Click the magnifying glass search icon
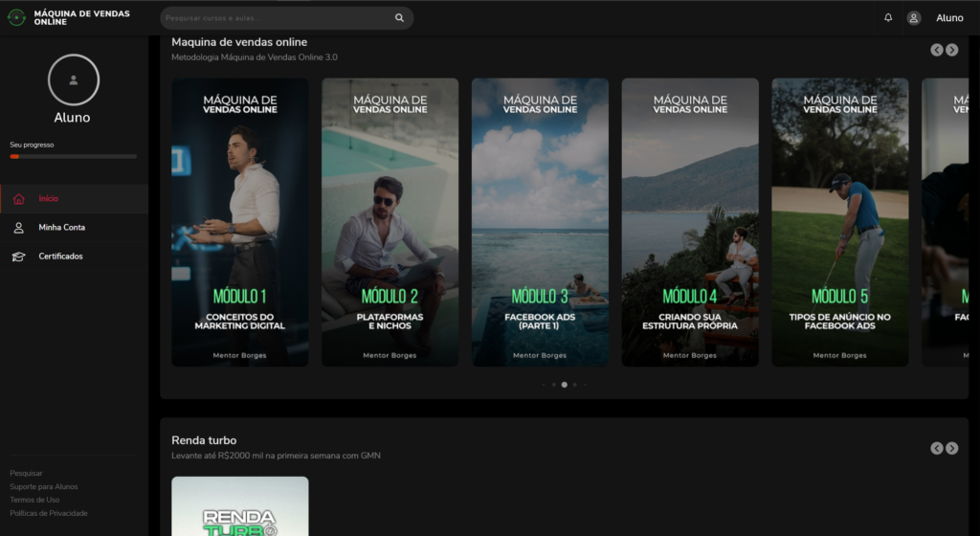The height and width of the screenshot is (536, 980). tap(399, 18)
